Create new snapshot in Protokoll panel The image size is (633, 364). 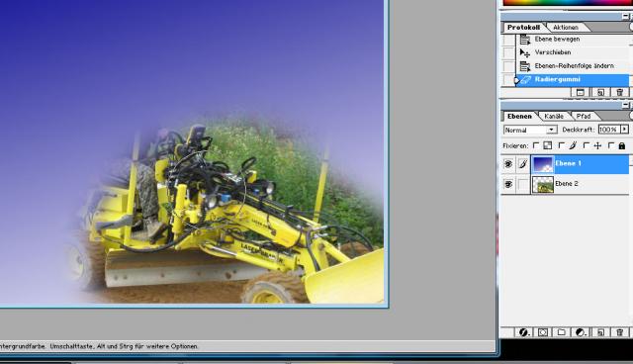(x=600, y=92)
